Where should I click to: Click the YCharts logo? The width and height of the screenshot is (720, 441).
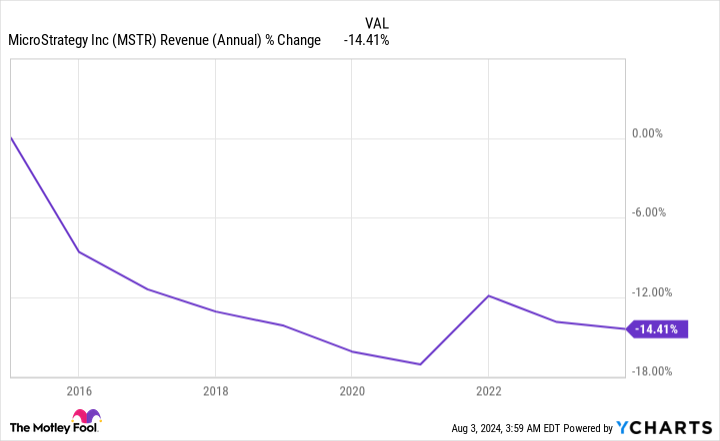[x=664, y=428]
